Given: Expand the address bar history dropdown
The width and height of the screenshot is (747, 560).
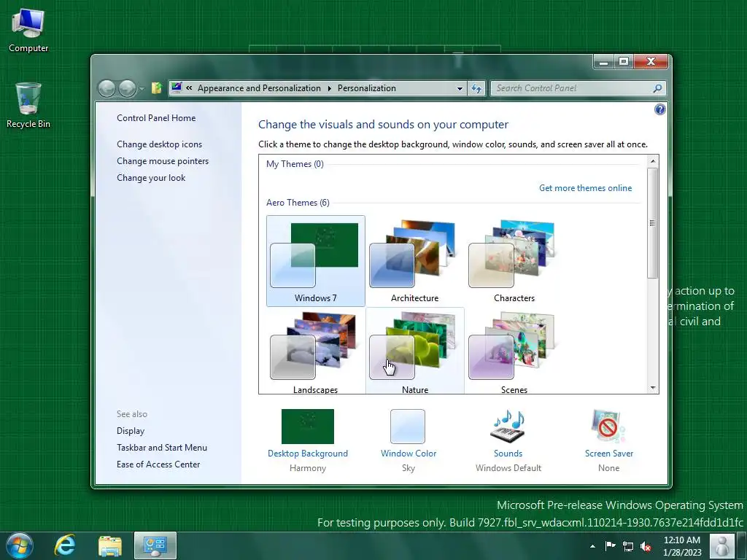Looking at the screenshot, I should click(460, 88).
